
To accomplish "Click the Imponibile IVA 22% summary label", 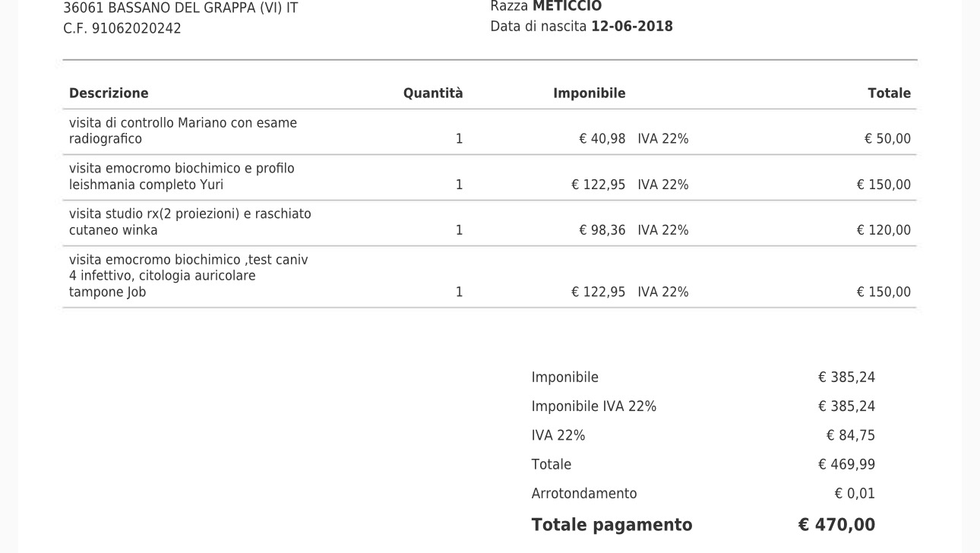I will click(x=594, y=406).
